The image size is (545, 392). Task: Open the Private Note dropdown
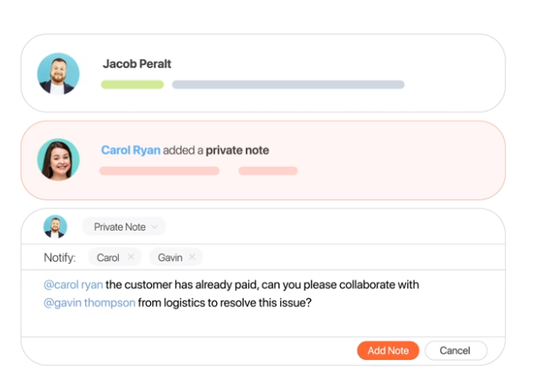(124, 227)
